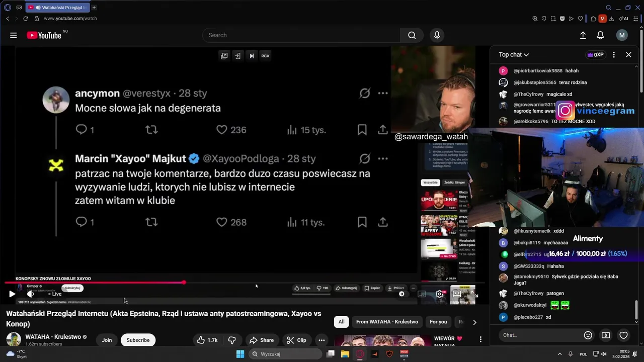Open WATAHA - Krulestwo channel link
This screenshot has height=362, width=644.
click(53, 337)
